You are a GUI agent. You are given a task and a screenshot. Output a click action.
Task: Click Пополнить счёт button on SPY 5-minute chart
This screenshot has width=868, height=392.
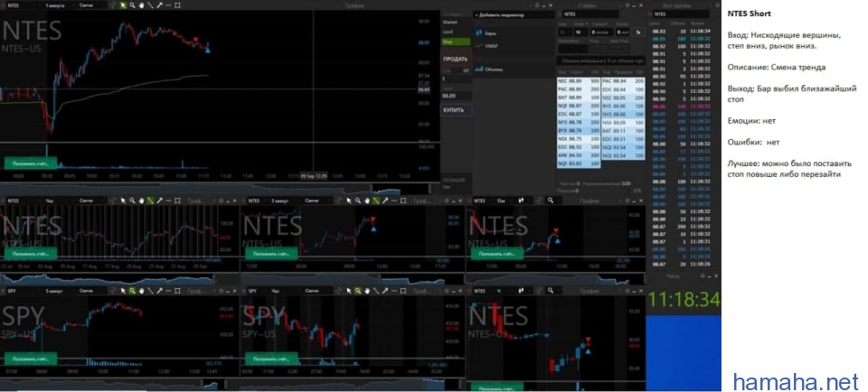pyautogui.click(x=31, y=359)
